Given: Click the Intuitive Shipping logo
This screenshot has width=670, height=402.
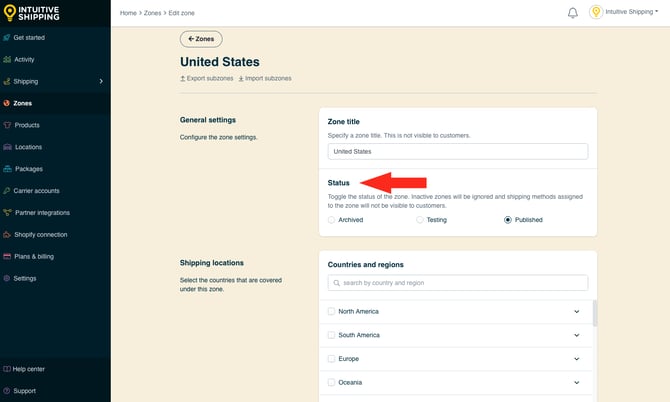Looking at the screenshot, I should [x=31, y=13].
